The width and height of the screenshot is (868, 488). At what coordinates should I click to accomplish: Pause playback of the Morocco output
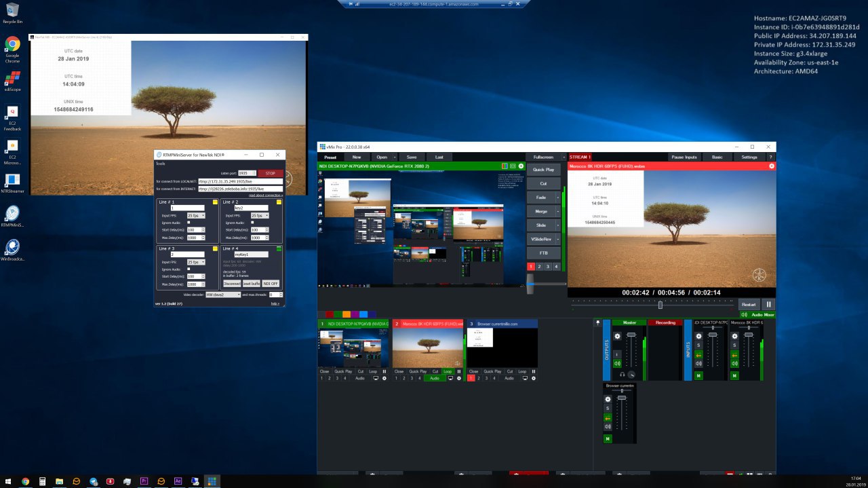coord(768,305)
